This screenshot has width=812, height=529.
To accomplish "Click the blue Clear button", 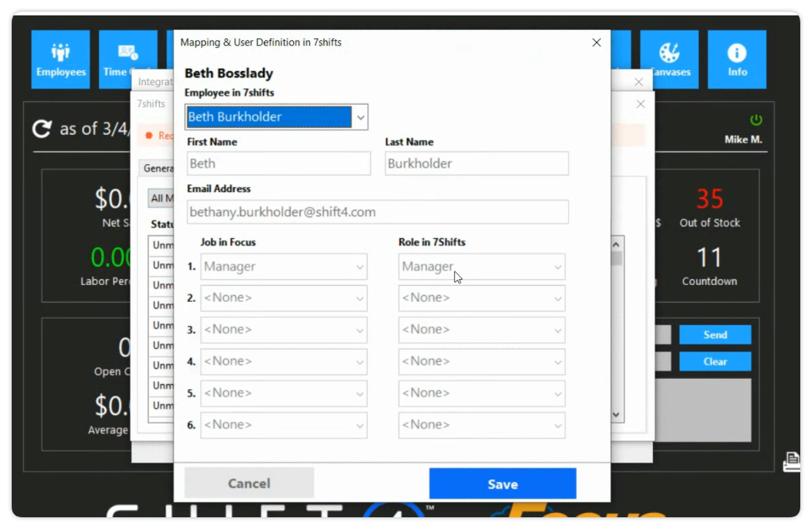I will pyautogui.click(x=715, y=361).
